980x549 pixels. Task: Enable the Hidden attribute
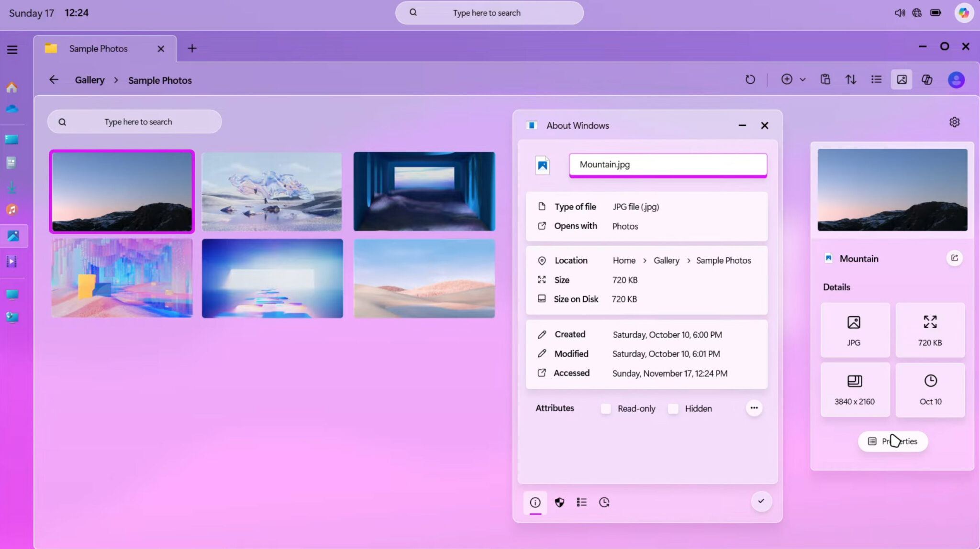673,409
